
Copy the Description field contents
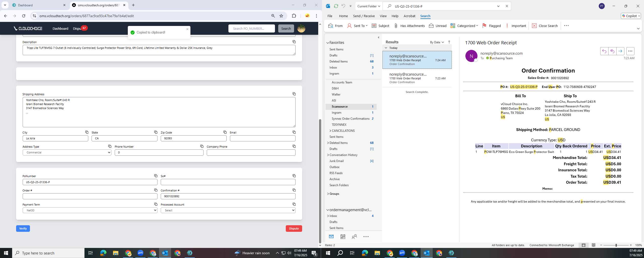pos(294,42)
